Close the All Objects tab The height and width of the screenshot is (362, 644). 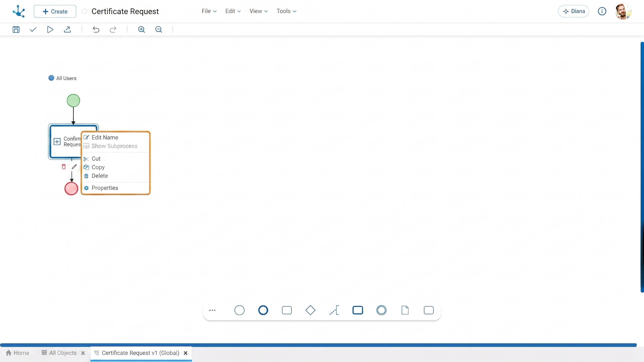click(x=83, y=353)
